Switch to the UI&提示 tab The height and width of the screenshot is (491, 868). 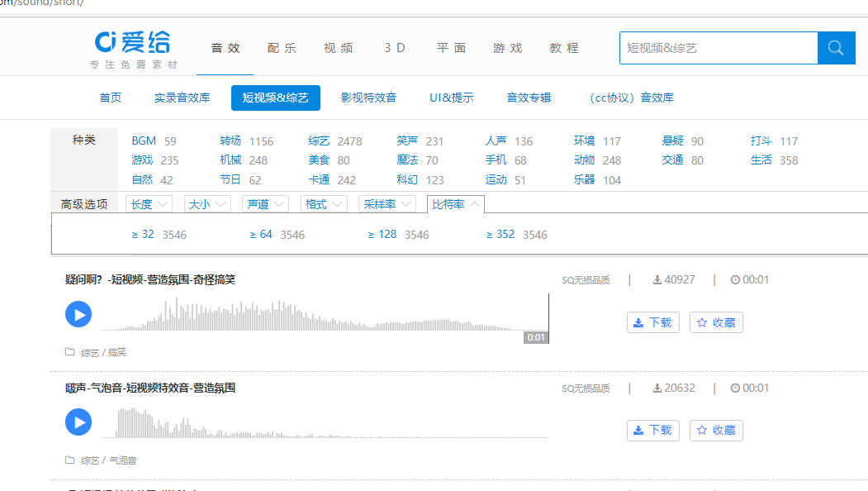point(452,98)
